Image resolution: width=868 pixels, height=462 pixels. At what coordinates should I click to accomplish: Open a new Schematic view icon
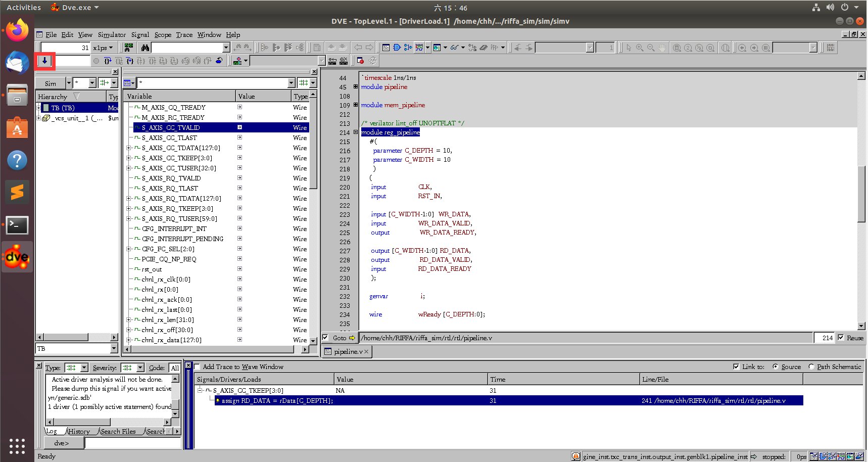(x=398, y=47)
